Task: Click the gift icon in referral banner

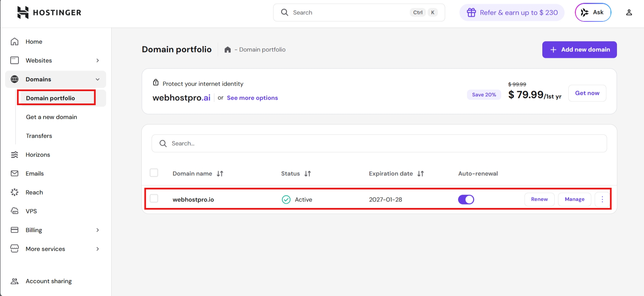Action: (x=471, y=12)
